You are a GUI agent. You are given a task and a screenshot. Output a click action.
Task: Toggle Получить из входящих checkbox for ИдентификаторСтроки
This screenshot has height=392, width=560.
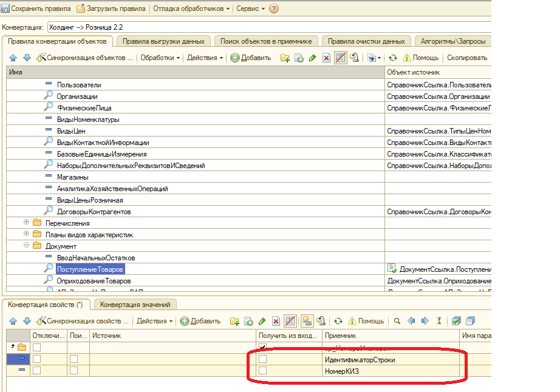point(262,359)
